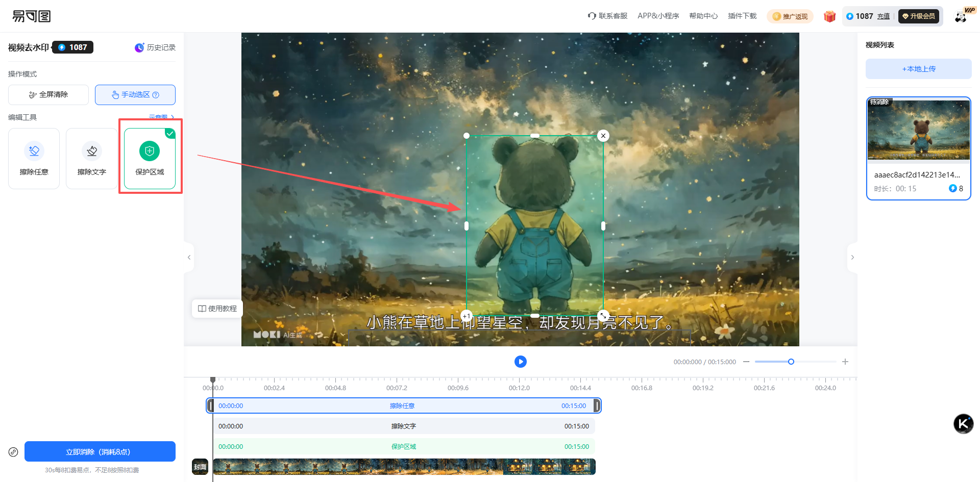Switch to 手动选区 mode

click(135, 95)
